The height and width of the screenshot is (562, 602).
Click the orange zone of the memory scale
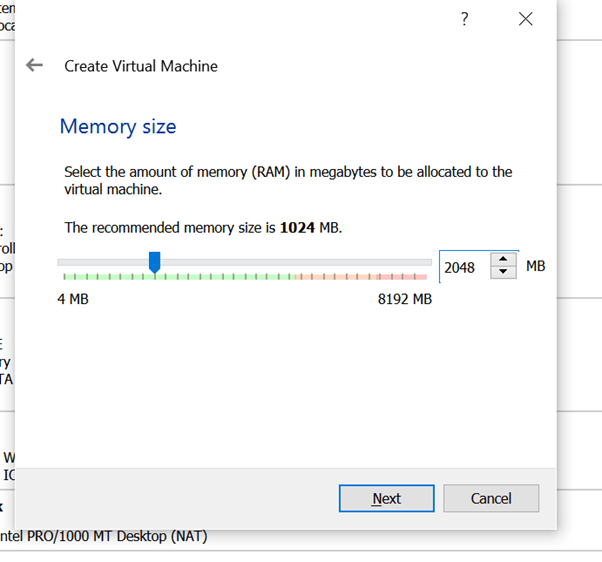tap(318, 277)
